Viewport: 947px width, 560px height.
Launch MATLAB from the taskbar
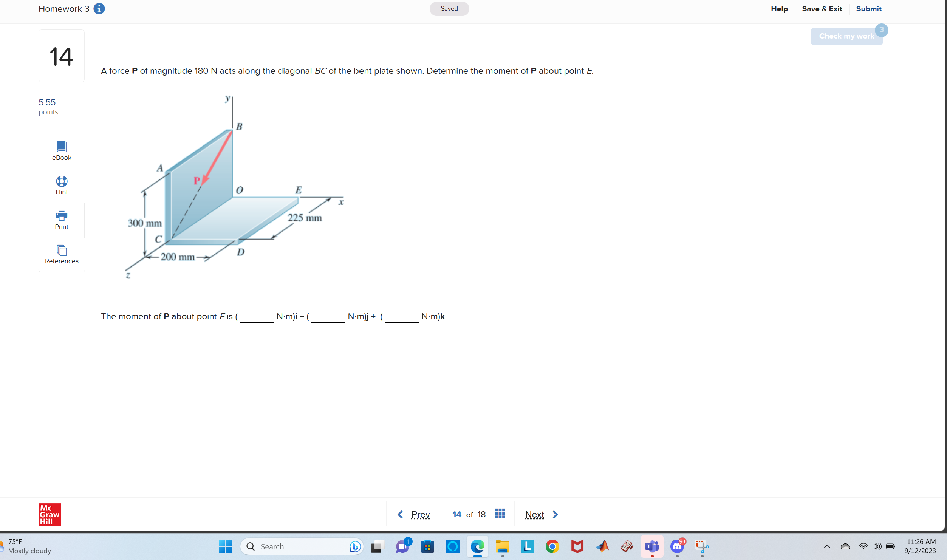602,546
